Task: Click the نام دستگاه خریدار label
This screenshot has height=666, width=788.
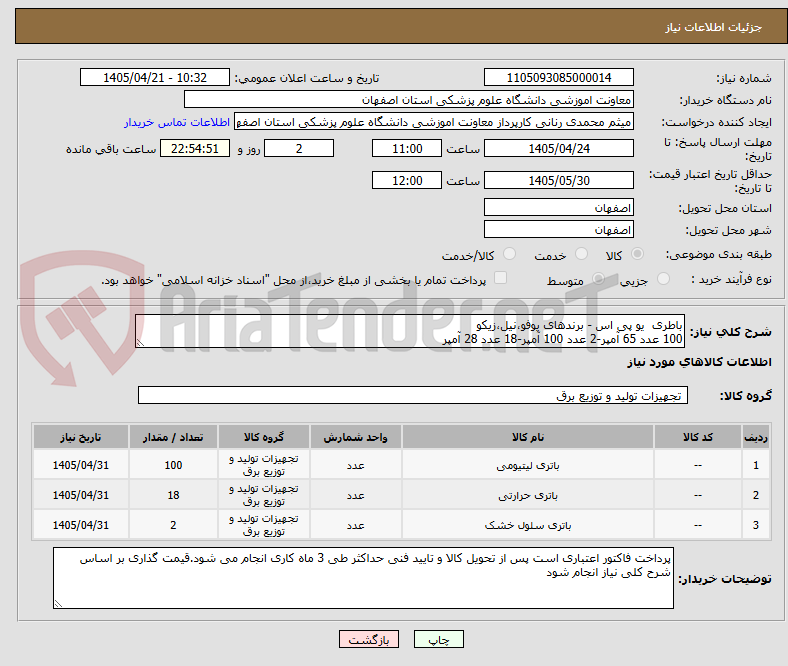Action: click(x=726, y=100)
